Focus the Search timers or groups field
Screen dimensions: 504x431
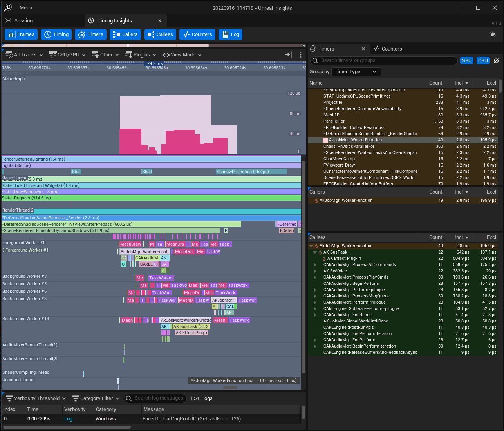pos(384,61)
